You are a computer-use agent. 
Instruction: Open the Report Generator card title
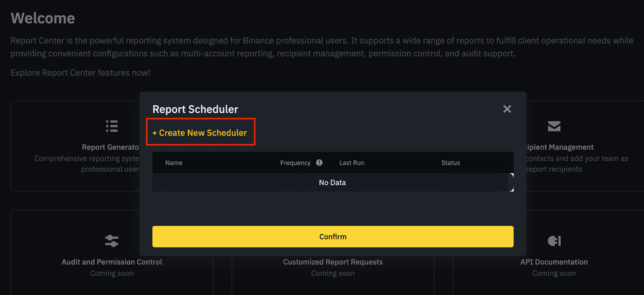click(x=110, y=147)
